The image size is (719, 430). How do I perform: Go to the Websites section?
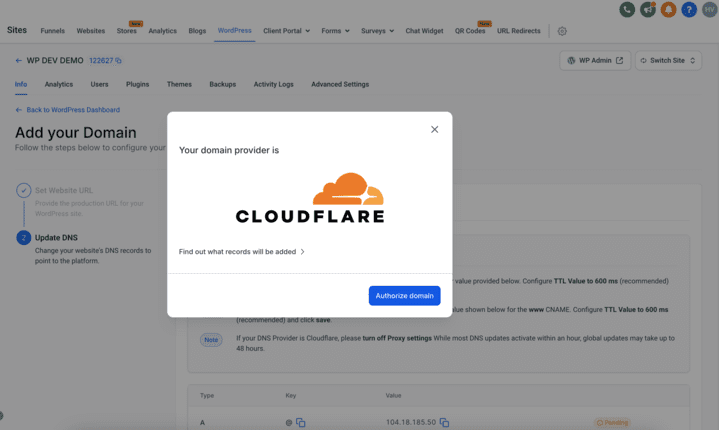point(91,31)
